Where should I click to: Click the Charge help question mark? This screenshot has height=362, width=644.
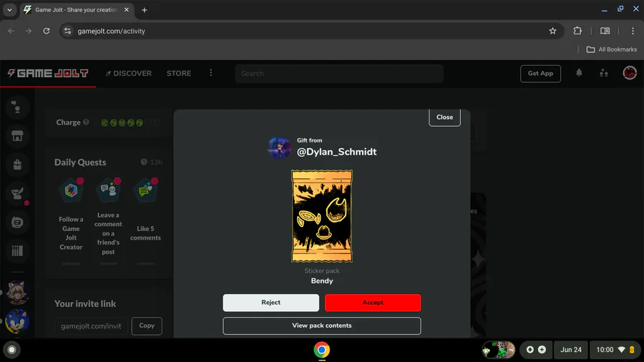coord(86,122)
